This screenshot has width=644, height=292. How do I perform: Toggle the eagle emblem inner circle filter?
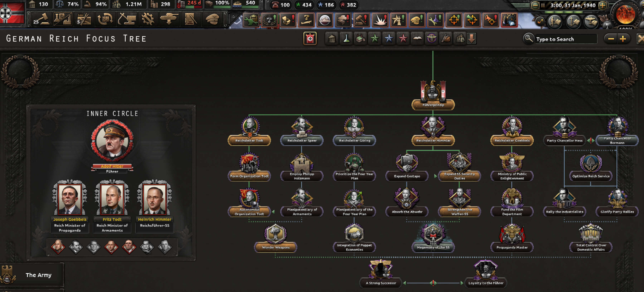coord(432,38)
